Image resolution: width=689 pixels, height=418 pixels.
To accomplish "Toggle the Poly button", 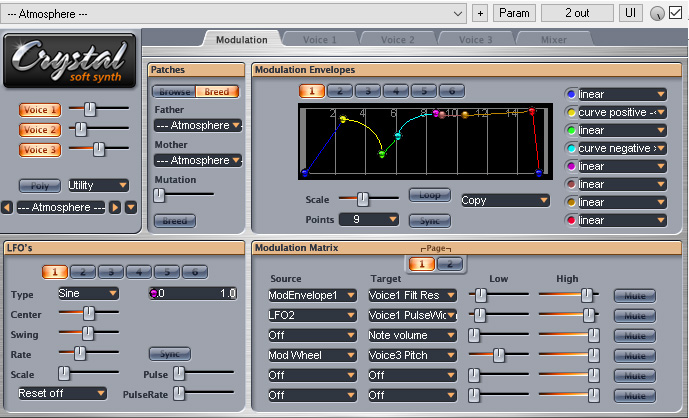I will click(x=40, y=185).
